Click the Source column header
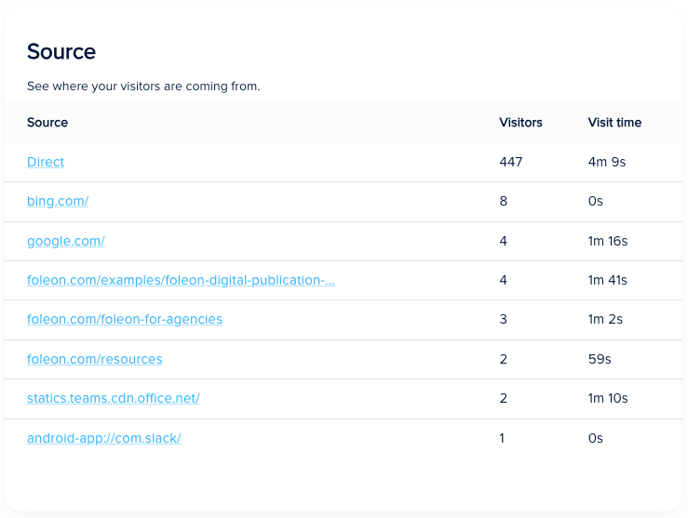Image resolution: width=688 pixels, height=518 pixels. (47, 123)
